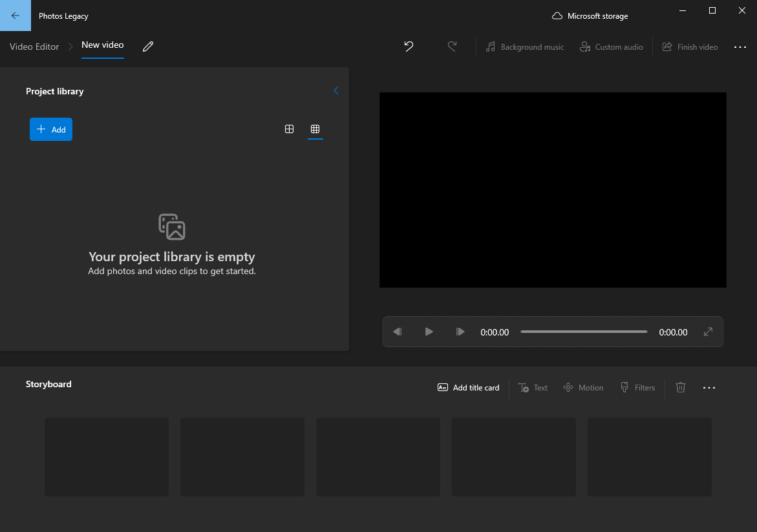Select the fourth storyboard placeholder
Viewport: 757px width, 532px height.
click(x=514, y=456)
